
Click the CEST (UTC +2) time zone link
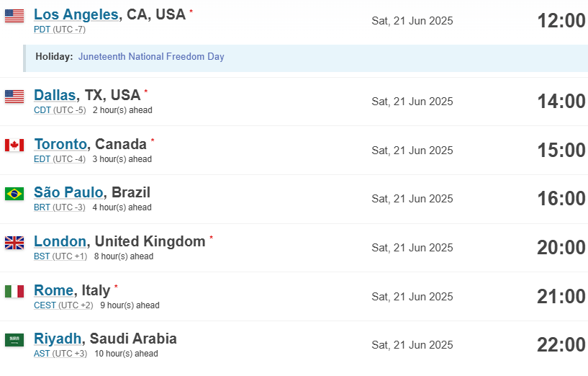(x=63, y=305)
